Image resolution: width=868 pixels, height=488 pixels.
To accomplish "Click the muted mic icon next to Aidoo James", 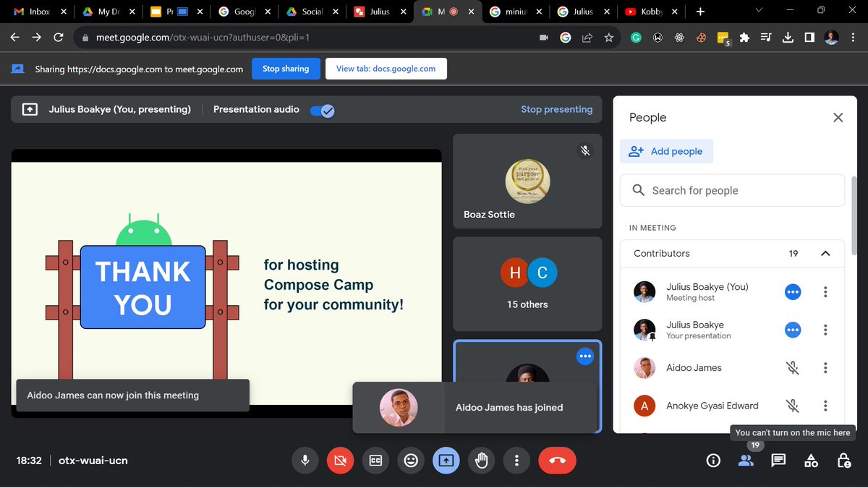I will 793,368.
